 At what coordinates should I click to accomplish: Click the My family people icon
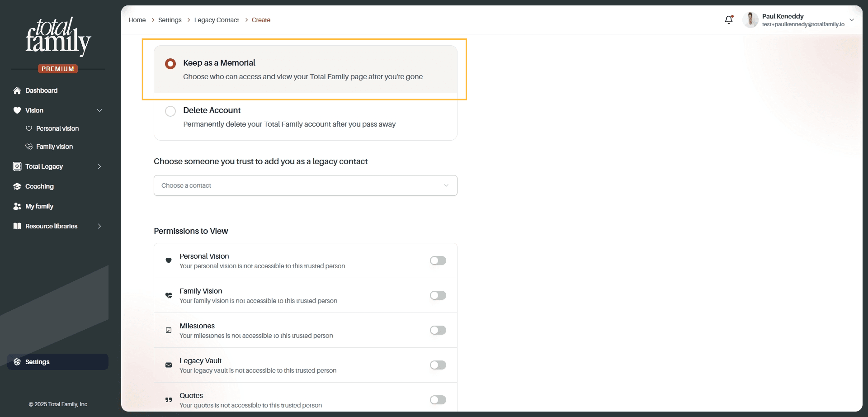[x=17, y=206]
